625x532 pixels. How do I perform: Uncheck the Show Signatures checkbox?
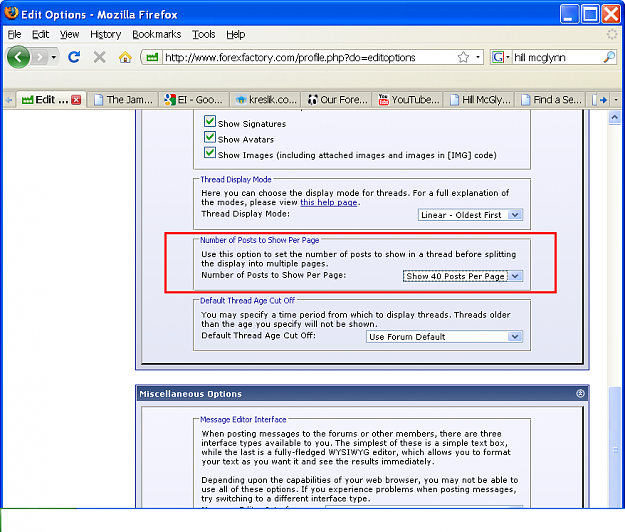coord(210,121)
